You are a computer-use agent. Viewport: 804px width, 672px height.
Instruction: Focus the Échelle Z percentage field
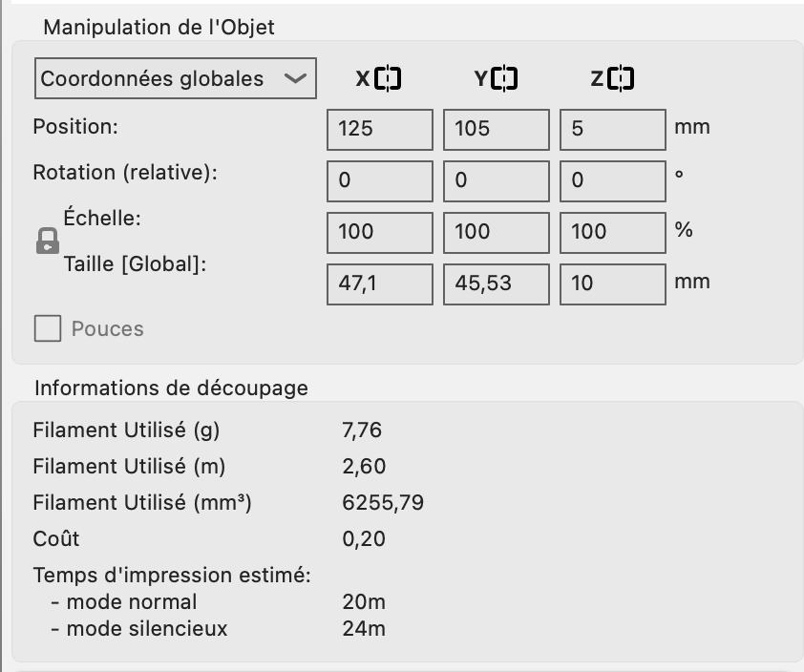[x=612, y=232]
